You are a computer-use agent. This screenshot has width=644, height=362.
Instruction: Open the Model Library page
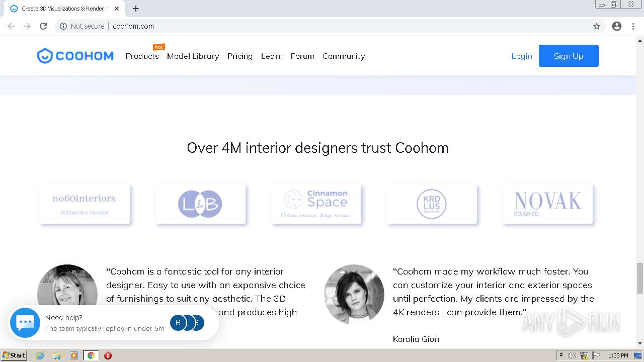coord(193,56)
